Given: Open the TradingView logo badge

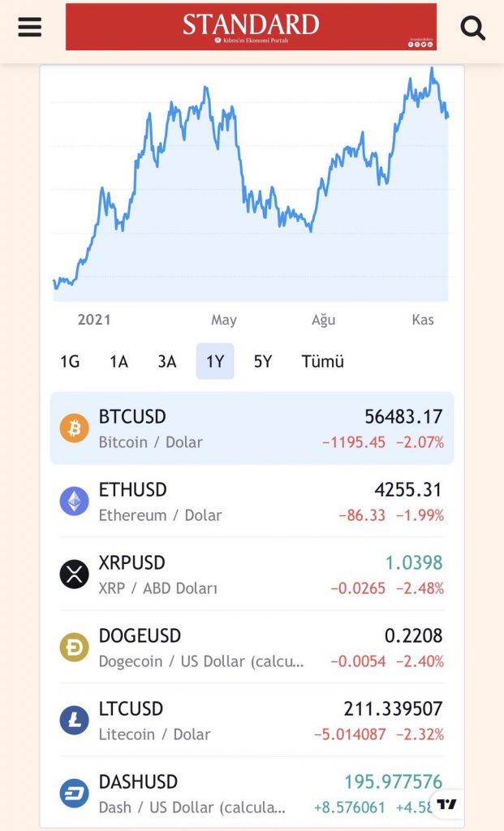Looking at the screenshot, I should coord(446,804).
